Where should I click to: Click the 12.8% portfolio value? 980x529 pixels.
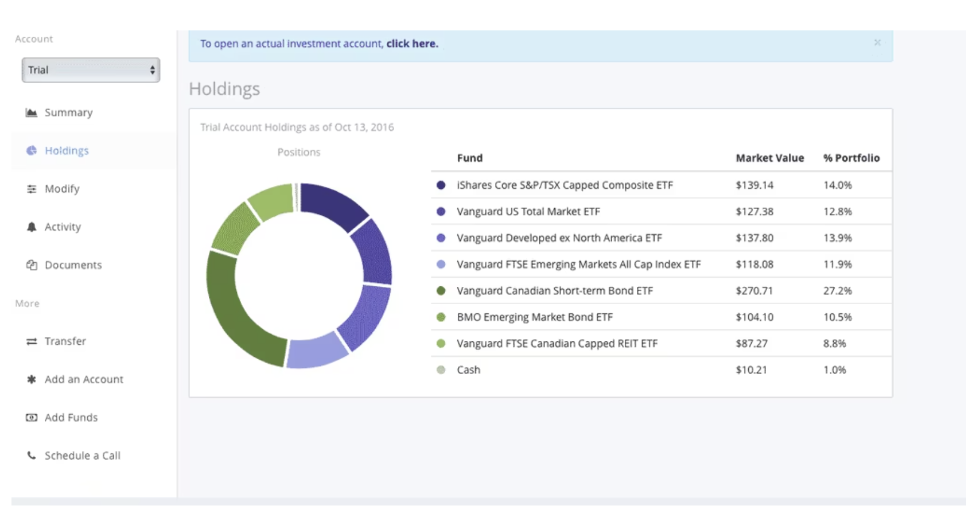838,212
